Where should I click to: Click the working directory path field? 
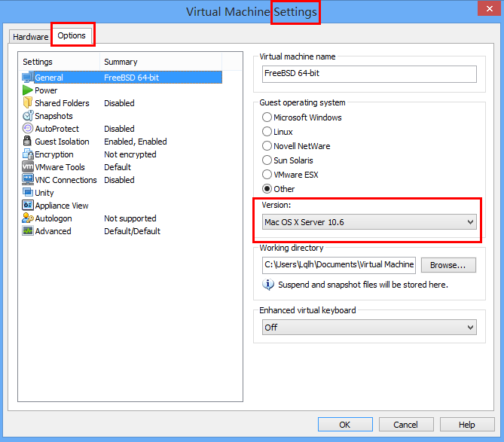click(339, 265)
